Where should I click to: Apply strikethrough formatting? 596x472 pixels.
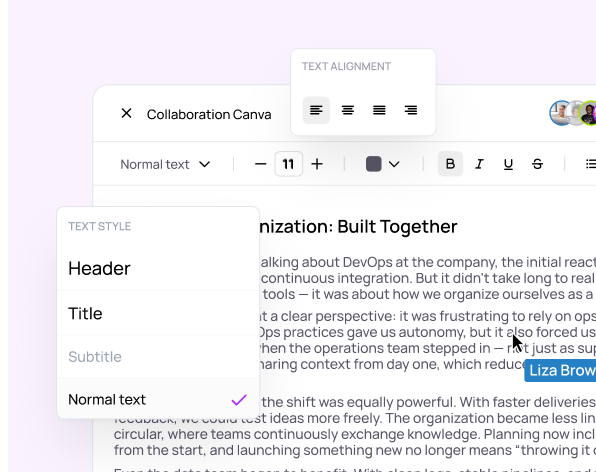[x=537, y=164]
